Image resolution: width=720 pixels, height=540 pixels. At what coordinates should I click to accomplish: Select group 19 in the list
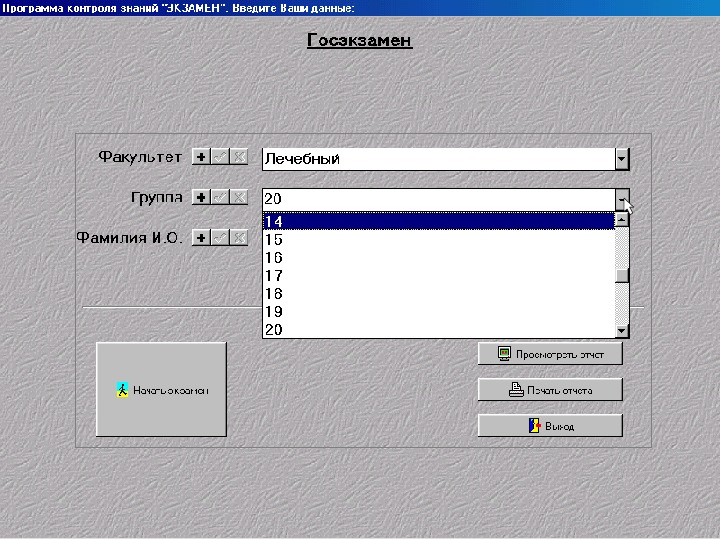tap(439, 311)
